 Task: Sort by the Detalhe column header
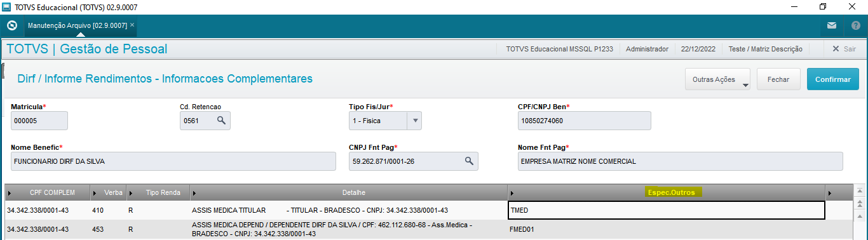click(349, 192)
